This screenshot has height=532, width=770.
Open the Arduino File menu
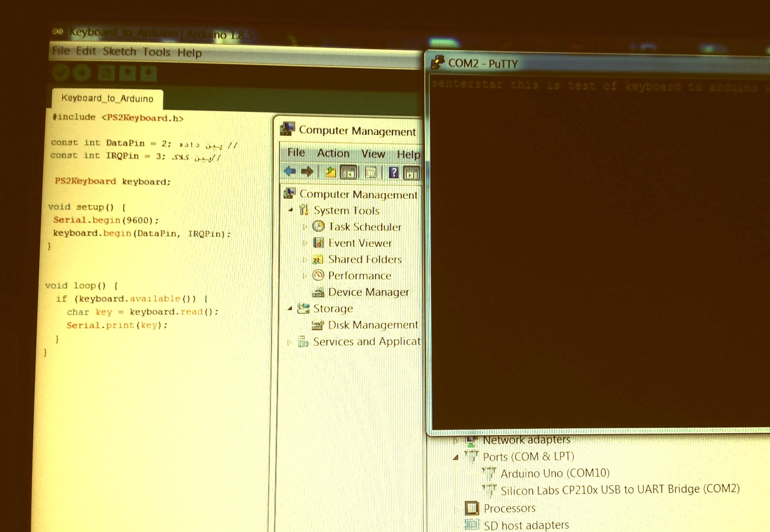coord(61,50)
